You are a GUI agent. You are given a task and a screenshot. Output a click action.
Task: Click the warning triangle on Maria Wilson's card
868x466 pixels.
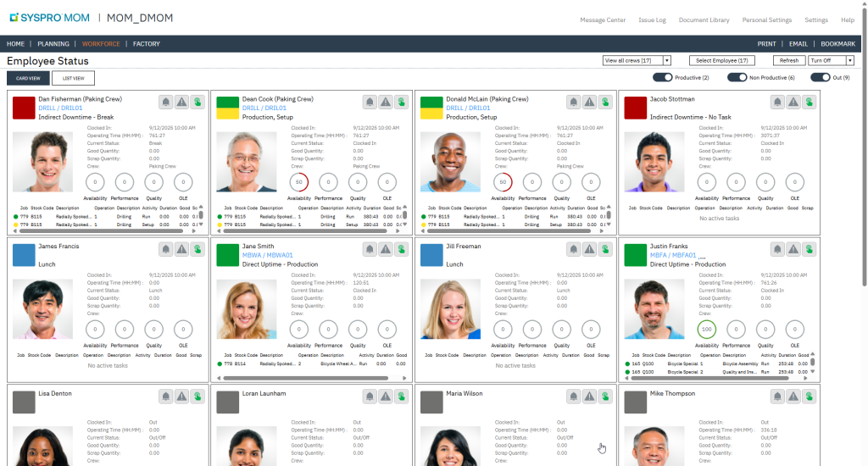coord(590,397)
